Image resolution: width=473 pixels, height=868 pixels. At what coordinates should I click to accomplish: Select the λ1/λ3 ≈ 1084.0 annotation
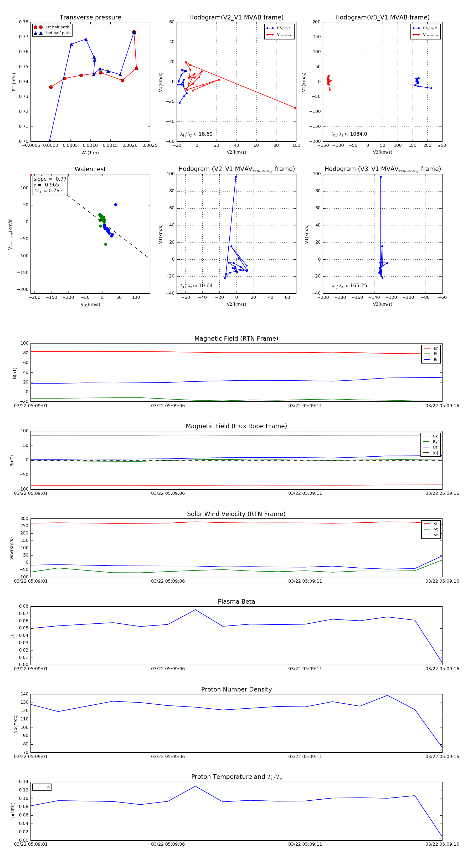[x=349, y=134]
